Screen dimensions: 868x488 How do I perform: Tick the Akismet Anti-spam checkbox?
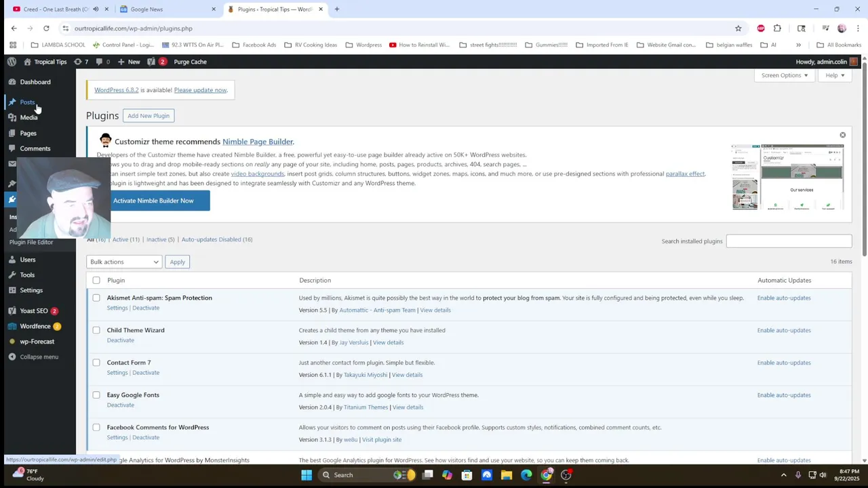tap(96, 298)
